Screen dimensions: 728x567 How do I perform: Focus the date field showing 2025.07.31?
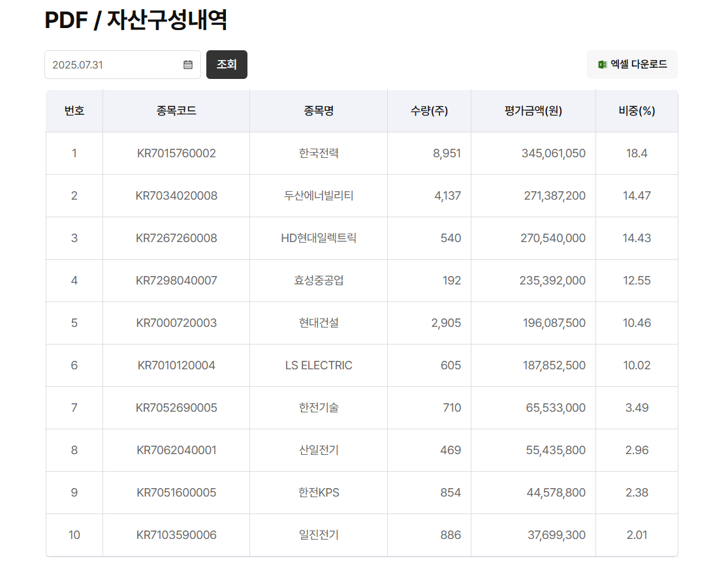(x=123, y=65)
